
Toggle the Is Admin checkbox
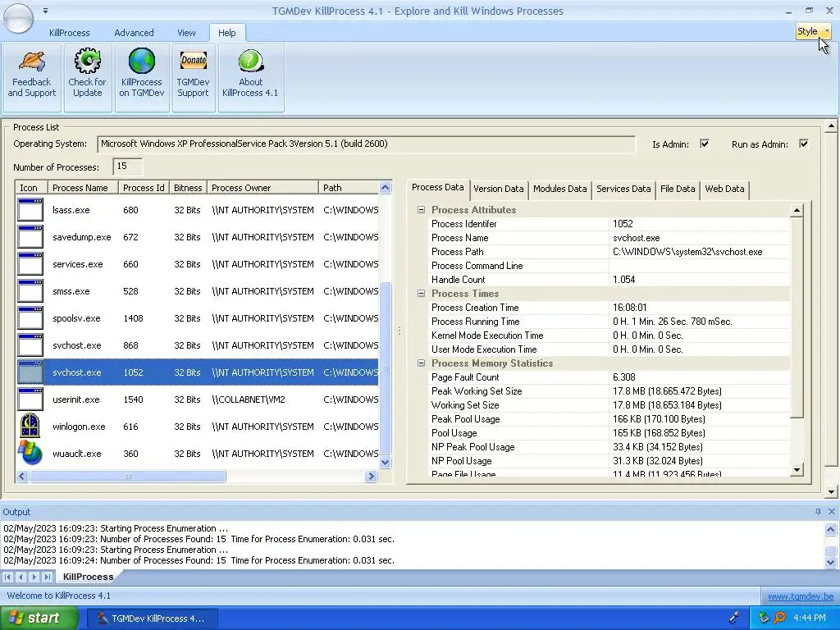pos(705,144)
